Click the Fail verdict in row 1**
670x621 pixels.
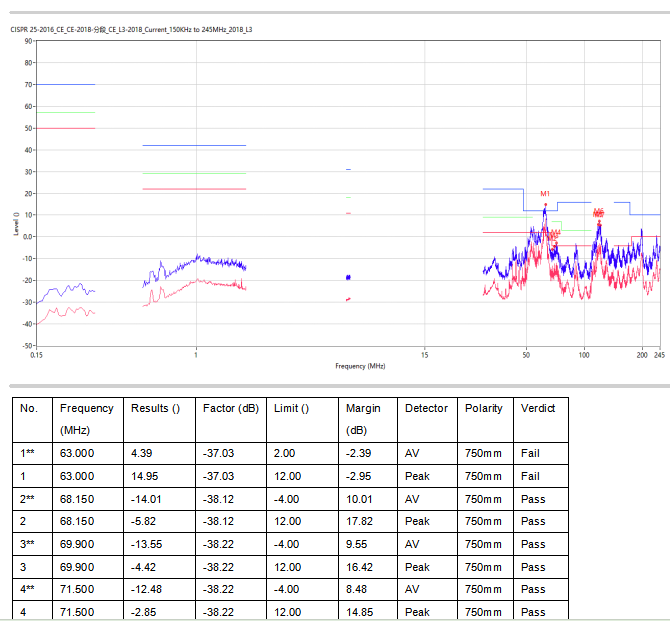tap(530, 453)
